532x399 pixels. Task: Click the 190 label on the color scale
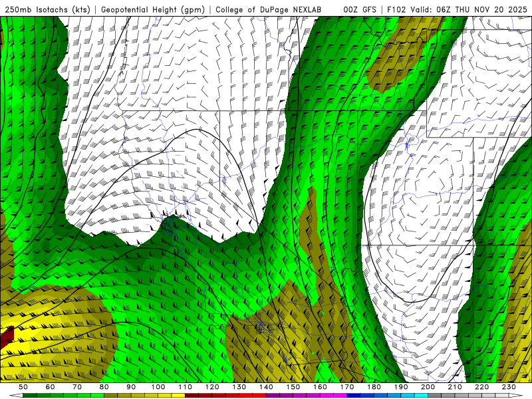click(x=401, y=387)
